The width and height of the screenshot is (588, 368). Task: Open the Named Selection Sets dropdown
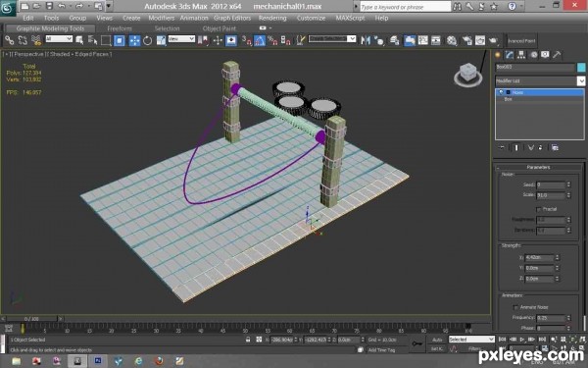pos(332,38)
